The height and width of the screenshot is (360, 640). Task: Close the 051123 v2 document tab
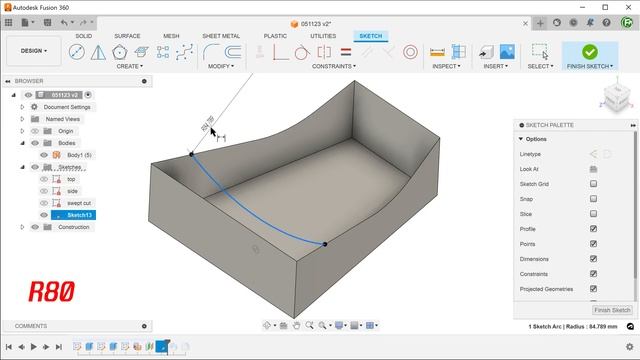pos(525,24)
